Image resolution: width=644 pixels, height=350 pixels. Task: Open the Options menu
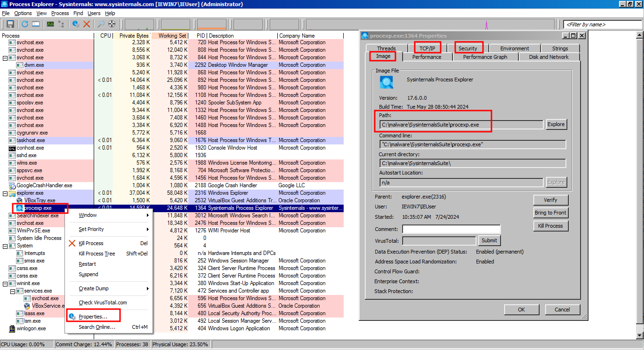[23, 13]
